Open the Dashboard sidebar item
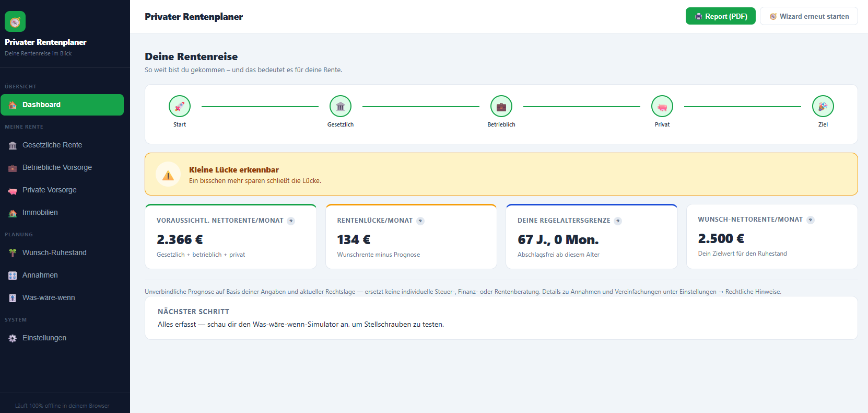Screen dimensions: 868x413 pyautogui.click(x=62, y=105)
